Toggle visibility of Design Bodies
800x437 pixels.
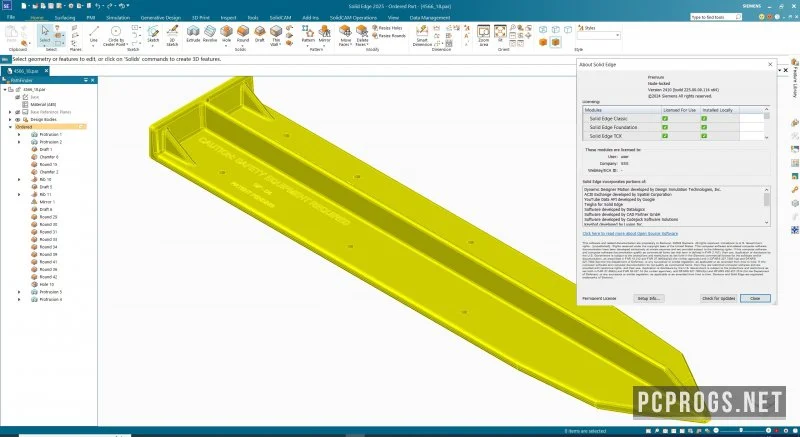(17, 119)
